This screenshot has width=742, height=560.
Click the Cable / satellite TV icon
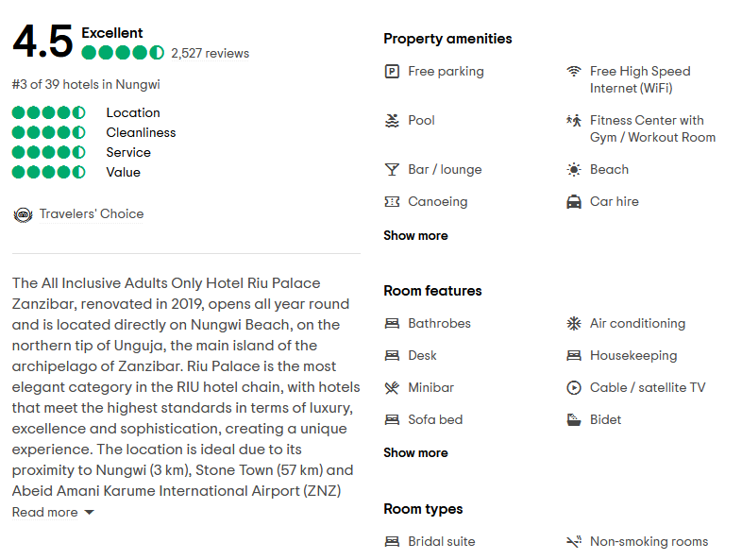[x=573, y=388]
